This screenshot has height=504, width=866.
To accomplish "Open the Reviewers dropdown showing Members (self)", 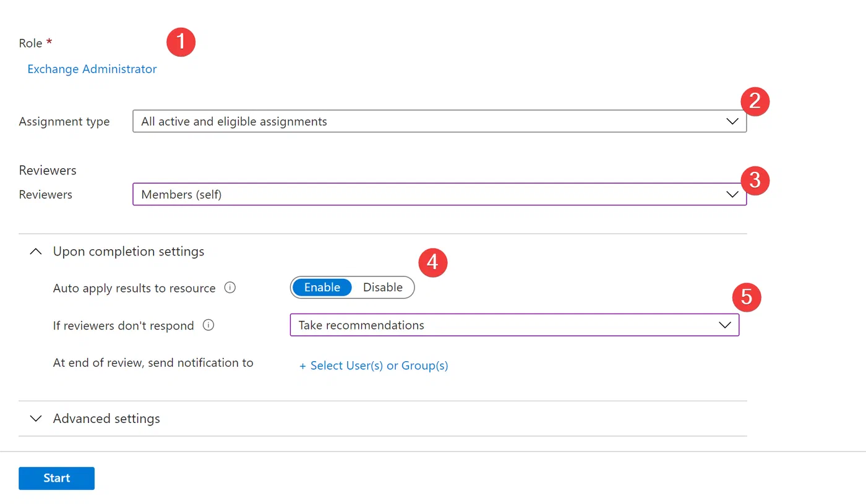I will point(440,194).
